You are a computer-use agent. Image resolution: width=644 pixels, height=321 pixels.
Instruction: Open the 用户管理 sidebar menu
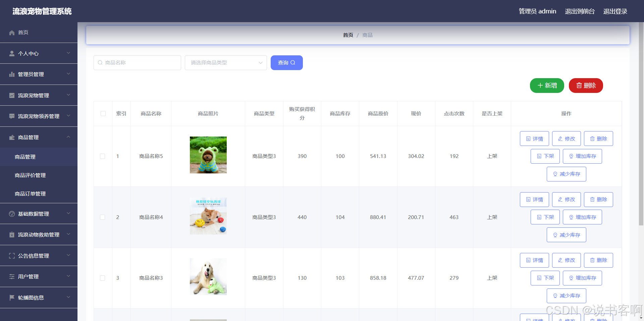click(x=39, y=276)
